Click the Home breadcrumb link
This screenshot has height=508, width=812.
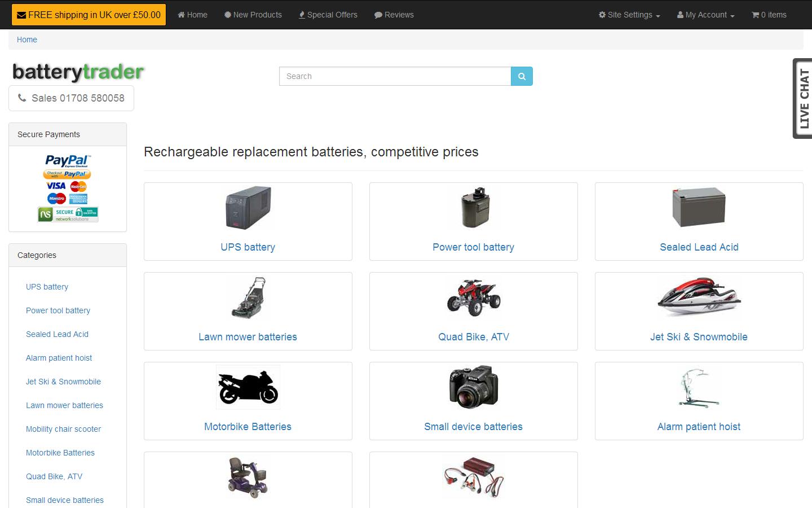click(27, 40)
